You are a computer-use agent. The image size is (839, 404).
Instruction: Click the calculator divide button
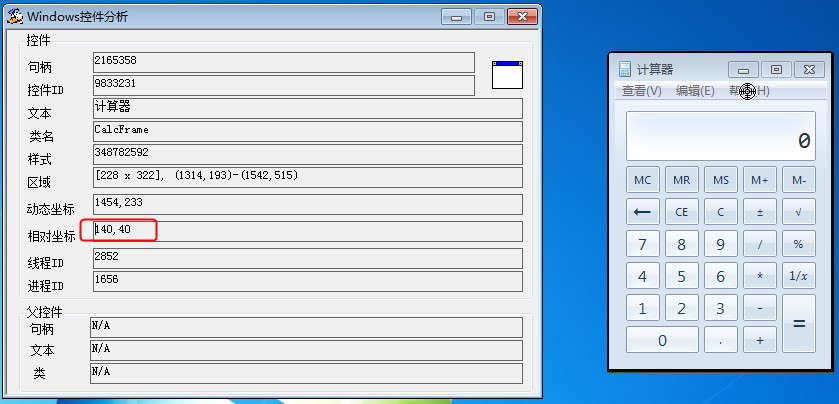(x=760, y=244)
